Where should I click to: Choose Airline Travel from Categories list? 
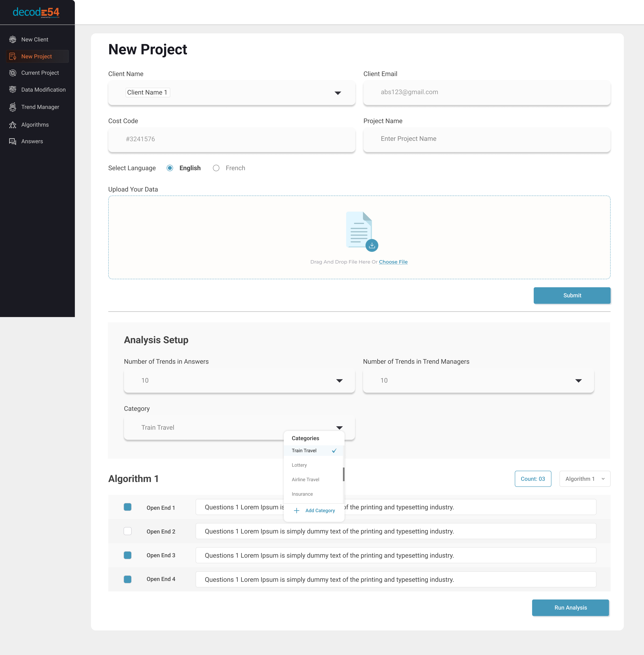(305, 479)
